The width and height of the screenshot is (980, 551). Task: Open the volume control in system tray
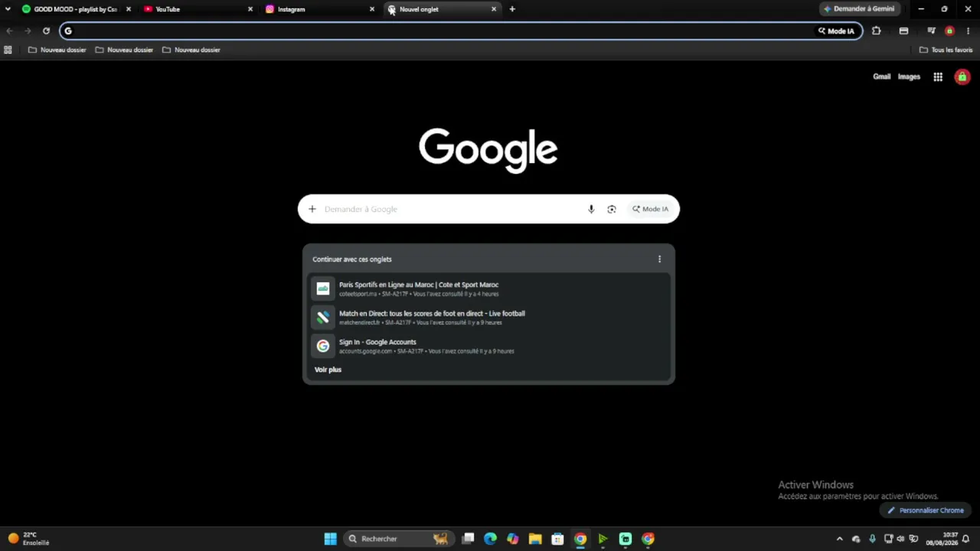(x=901, y=539)
